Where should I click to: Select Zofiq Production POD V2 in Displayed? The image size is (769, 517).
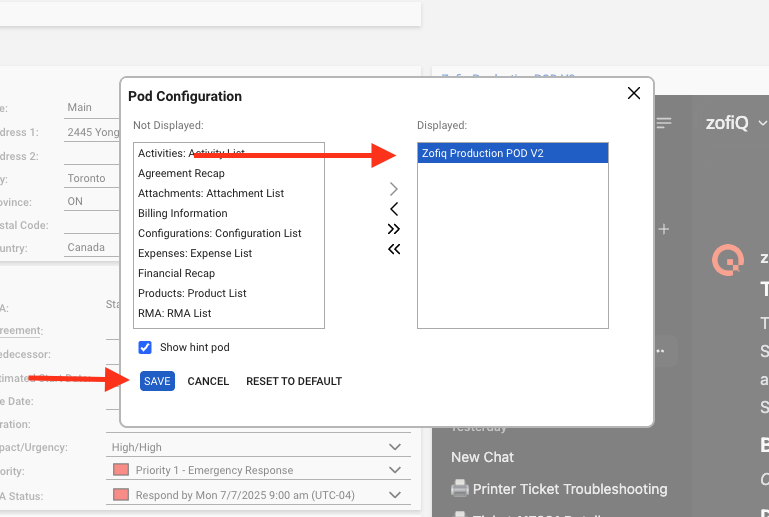click(513, 153)
